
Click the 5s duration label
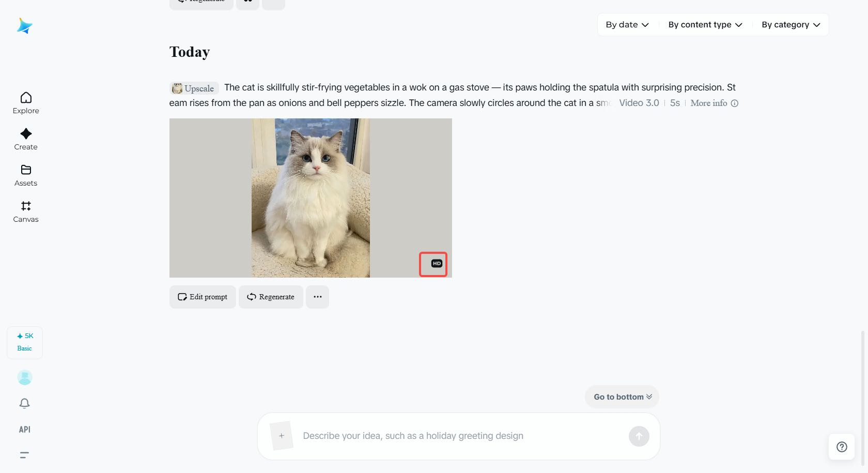[675, 103]
